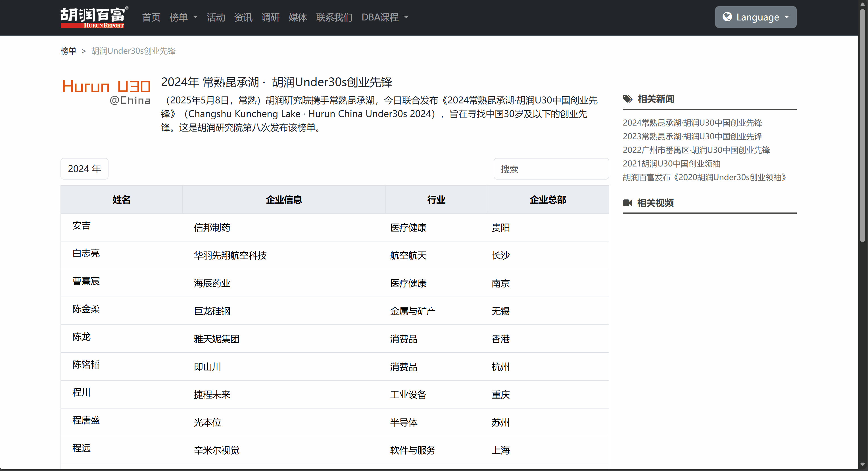This screenshot has height=471, width=868.
Task: Open the Language dropdown button
Action: tap(756, 17)
